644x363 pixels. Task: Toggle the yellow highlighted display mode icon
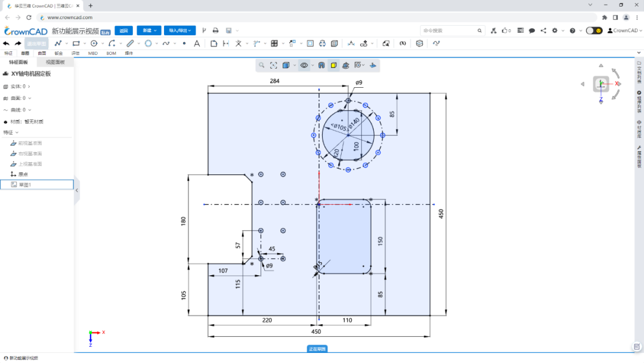[x=333, y=65]
